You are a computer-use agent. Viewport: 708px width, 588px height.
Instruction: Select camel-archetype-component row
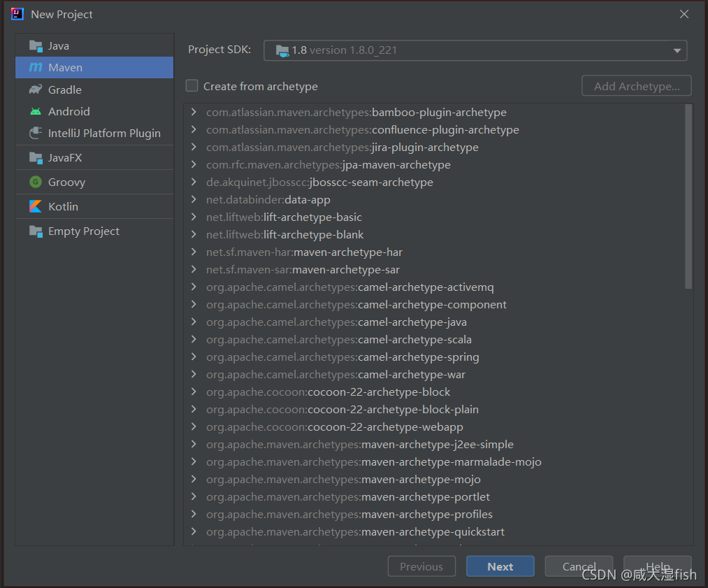tap(433, 304)
